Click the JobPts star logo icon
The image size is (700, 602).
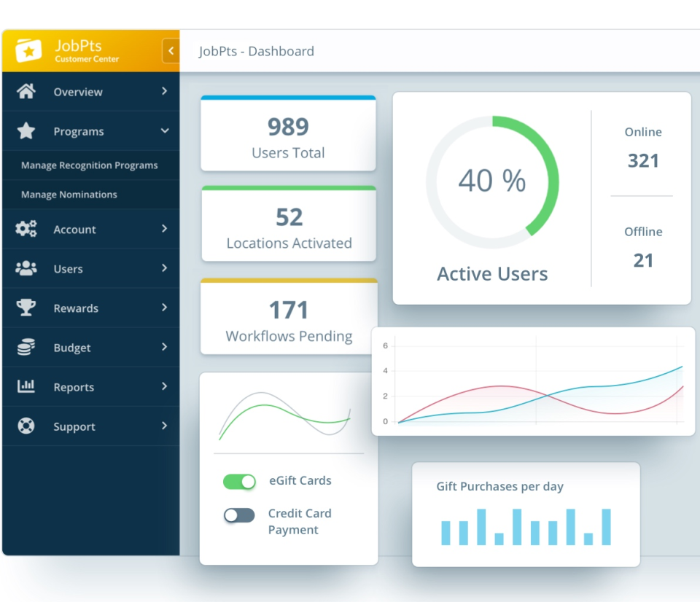28,50
